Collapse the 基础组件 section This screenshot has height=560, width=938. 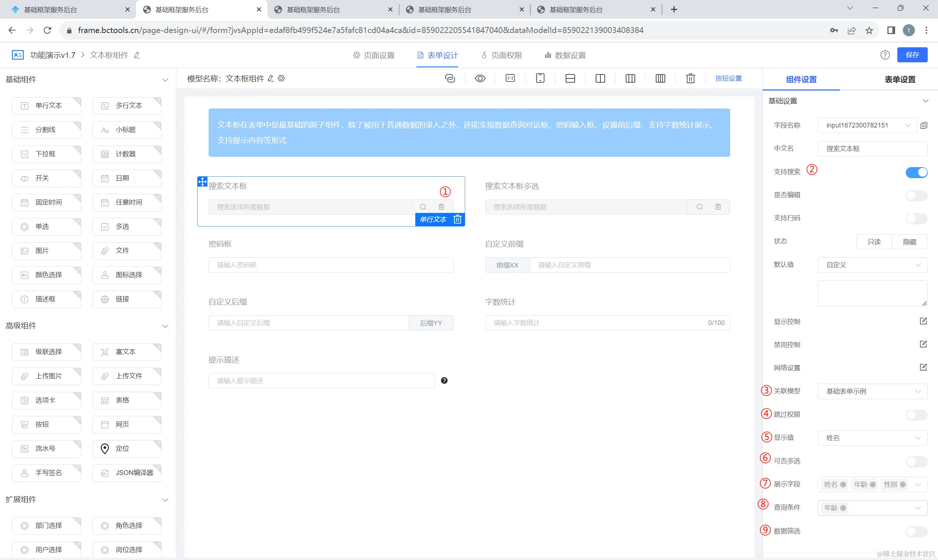click(165, 80)
